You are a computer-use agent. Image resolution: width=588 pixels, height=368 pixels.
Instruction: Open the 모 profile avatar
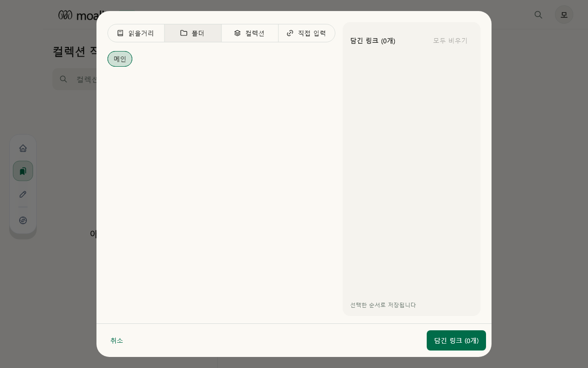pos(564,15)
